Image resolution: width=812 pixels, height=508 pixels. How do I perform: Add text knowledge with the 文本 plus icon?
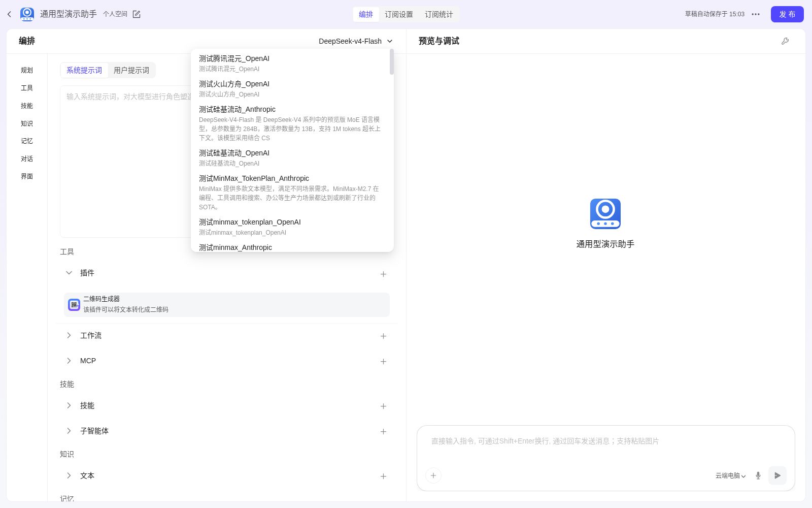(383, 476)
